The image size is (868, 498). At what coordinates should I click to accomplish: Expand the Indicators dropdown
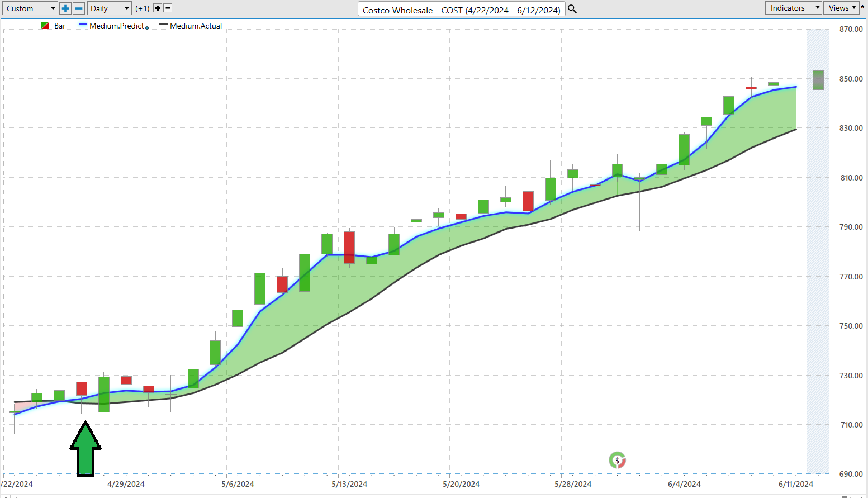(x=793, y=8)
